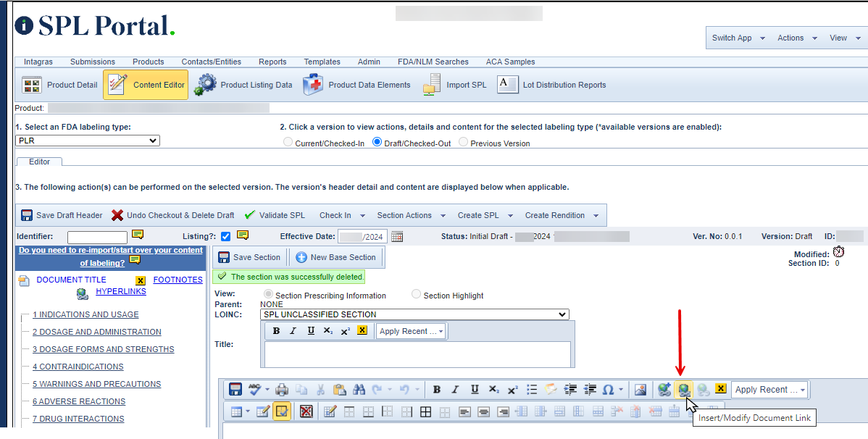Switch to the Editor tab
The height and width of the screenshot is (439, 868).
(39, 162)
